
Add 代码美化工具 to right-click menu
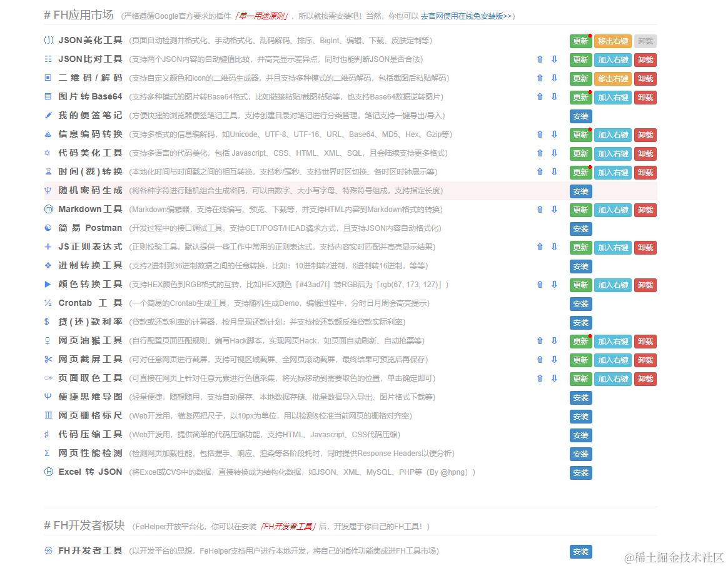[x=613, y=154]
